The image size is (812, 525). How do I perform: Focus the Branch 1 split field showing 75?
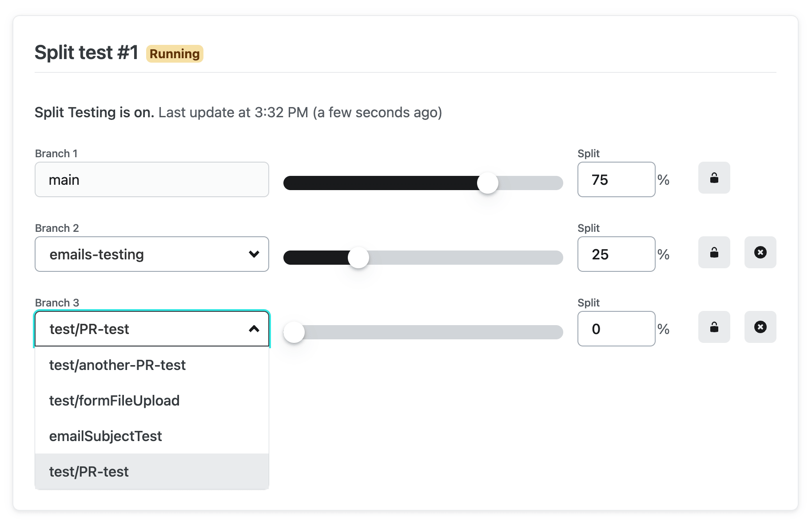pyautogui.click(x=616, y=180)
